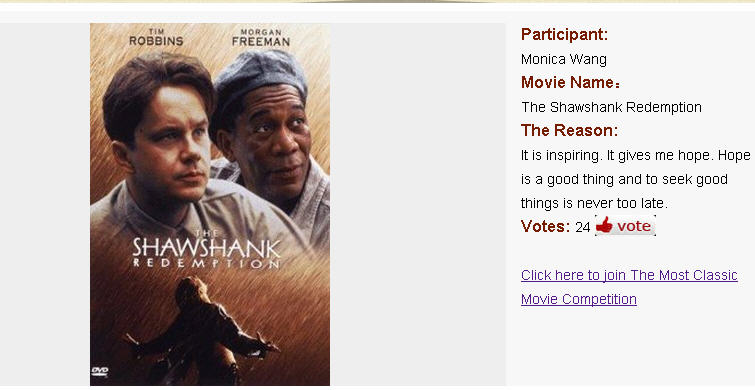The image size is (755, 390).
Task: Open the join Most Classic Movie Competition link
Action: pos(629,287)
